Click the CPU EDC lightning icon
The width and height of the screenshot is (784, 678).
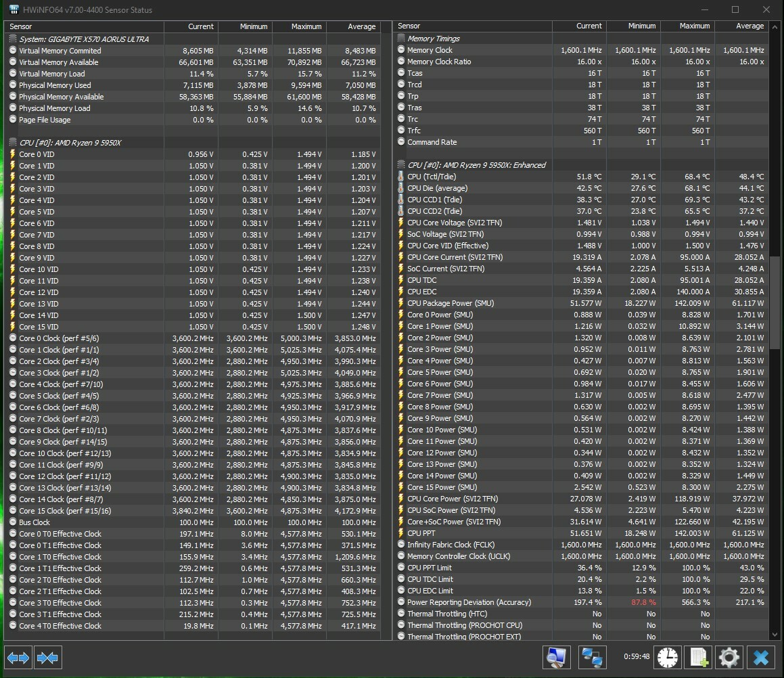[400, 292]
